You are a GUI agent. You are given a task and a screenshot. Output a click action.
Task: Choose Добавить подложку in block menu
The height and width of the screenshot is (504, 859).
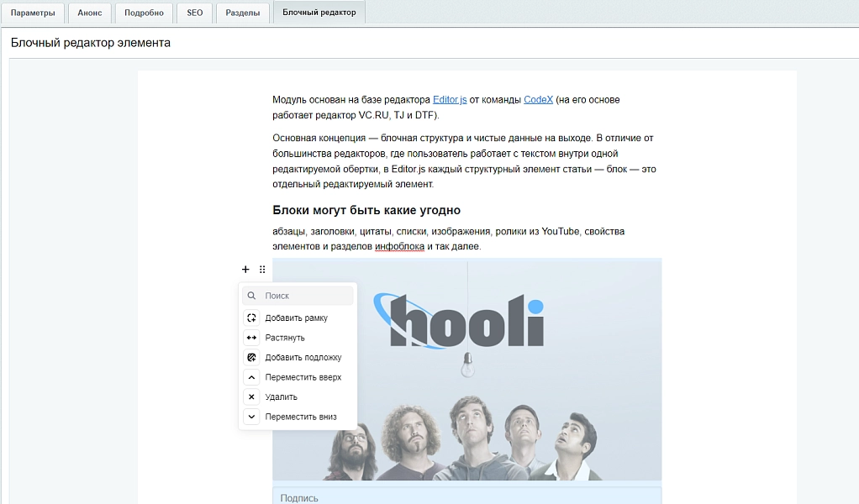(x=298, y=357)
